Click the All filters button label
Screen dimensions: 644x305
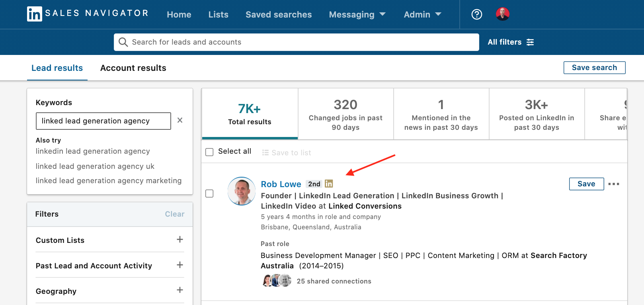[505, 42]
